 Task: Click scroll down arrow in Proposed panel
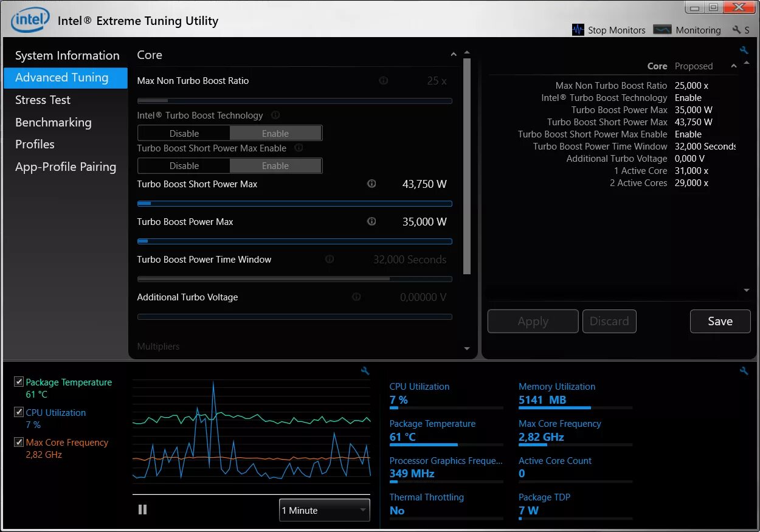[x=747, y=291]
